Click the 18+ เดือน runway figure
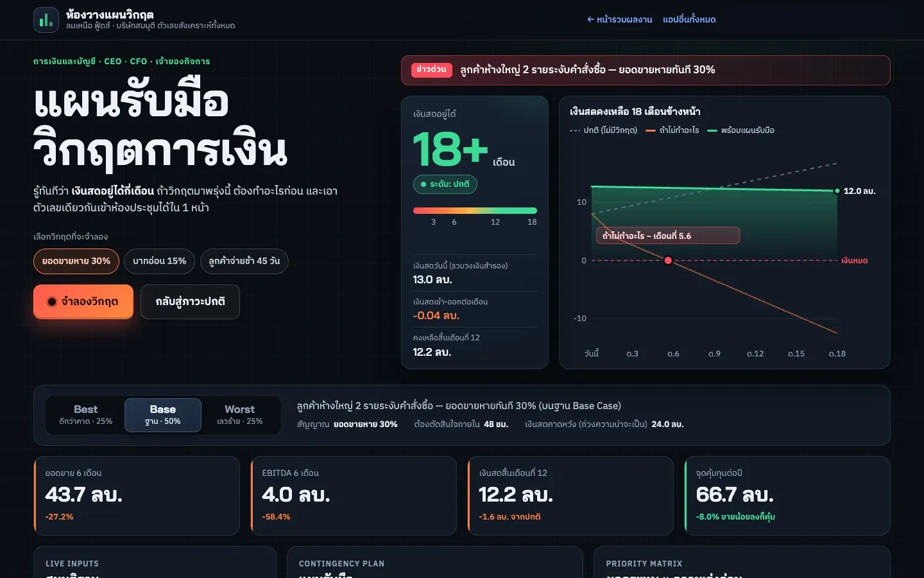924x578 pixels. [x=464, y=150]
